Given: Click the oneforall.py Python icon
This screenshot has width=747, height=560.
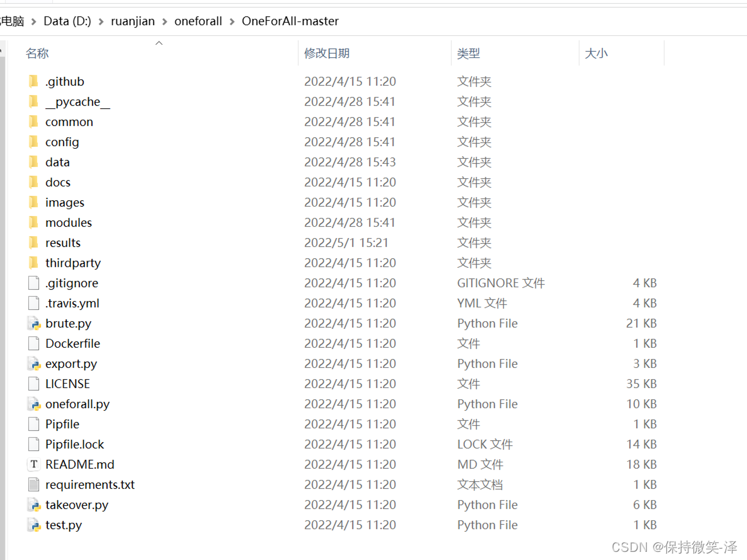Looking at the screenshot, I should click(34, 404).
